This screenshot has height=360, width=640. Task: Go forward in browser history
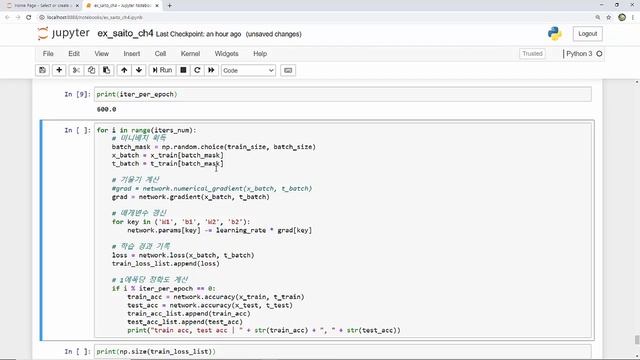(18, 17)
